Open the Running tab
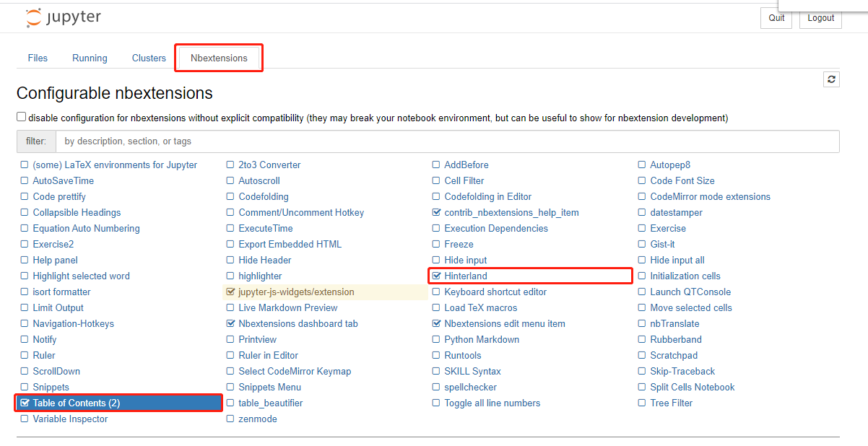The height and width of the screenshot is (446, 868). point(90,58)
